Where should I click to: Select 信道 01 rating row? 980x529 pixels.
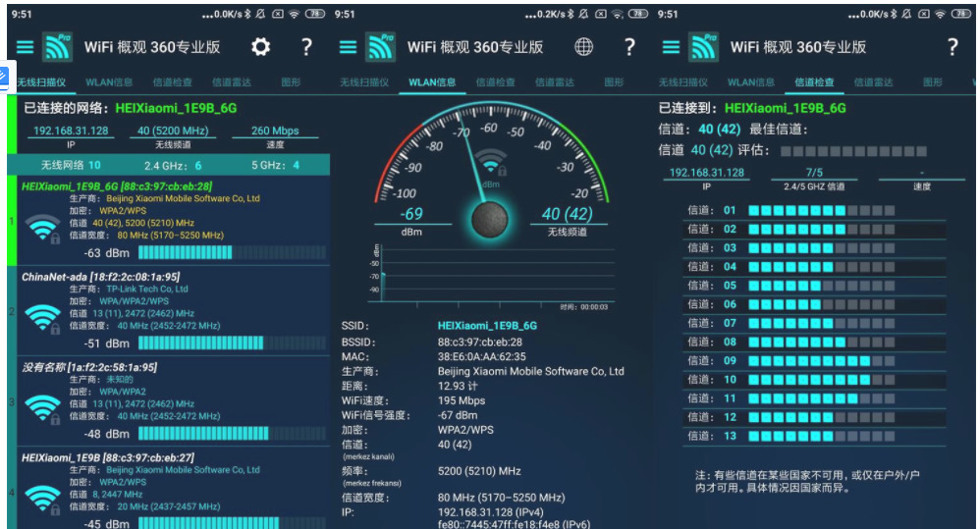(x=814, y=210)
